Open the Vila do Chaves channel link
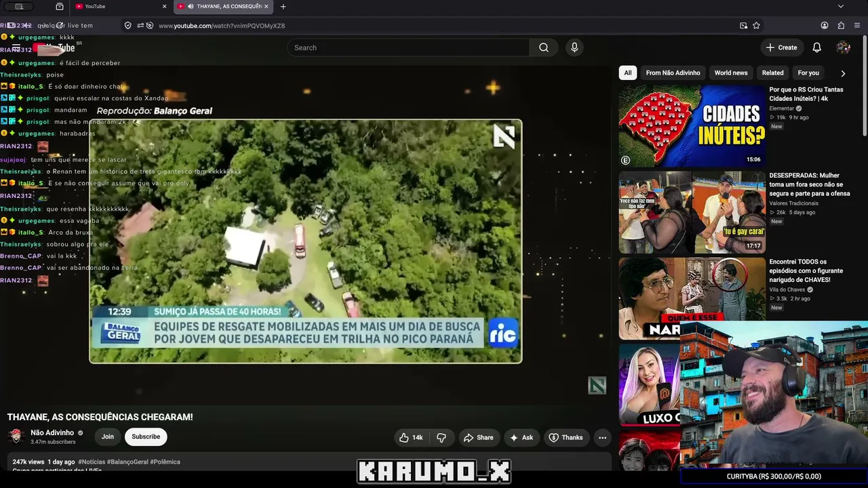Viewport: 868px width, 488px height. pyautogui.click(x=788, y=289)
